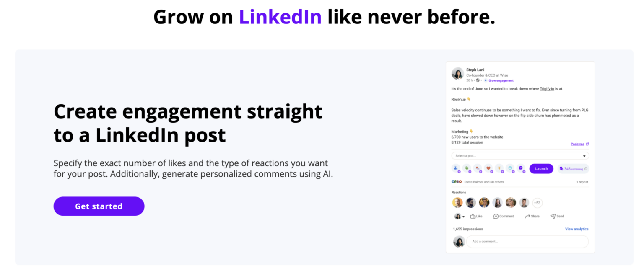644x276 pixels.
Task: Choose the support hands-and-heart reaction
Action: coord(477,168)
